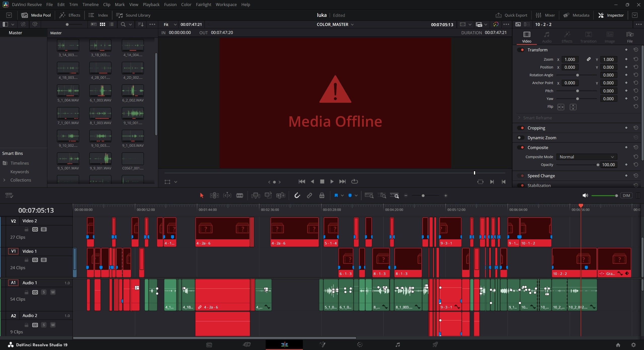Open the Composite Mode dropdown
The image size is (644, 350).
pos(586,157)
